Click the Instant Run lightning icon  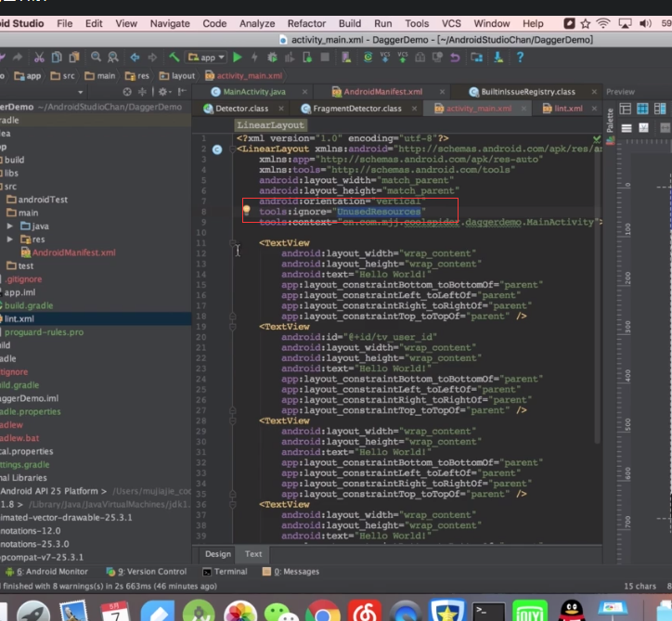point(254,57)
